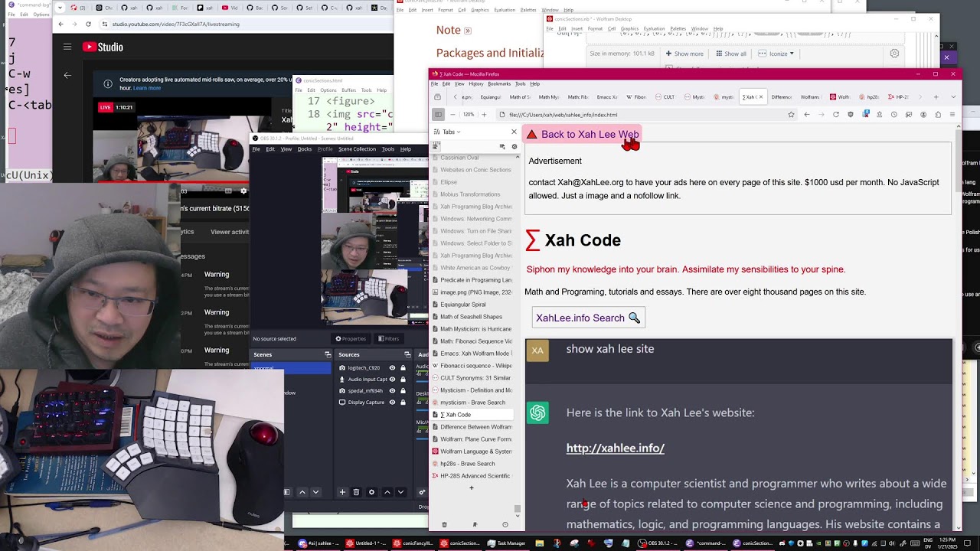
Task: Close the vertical Tabs sidebar panel
Action: click(x=514, y=132)
